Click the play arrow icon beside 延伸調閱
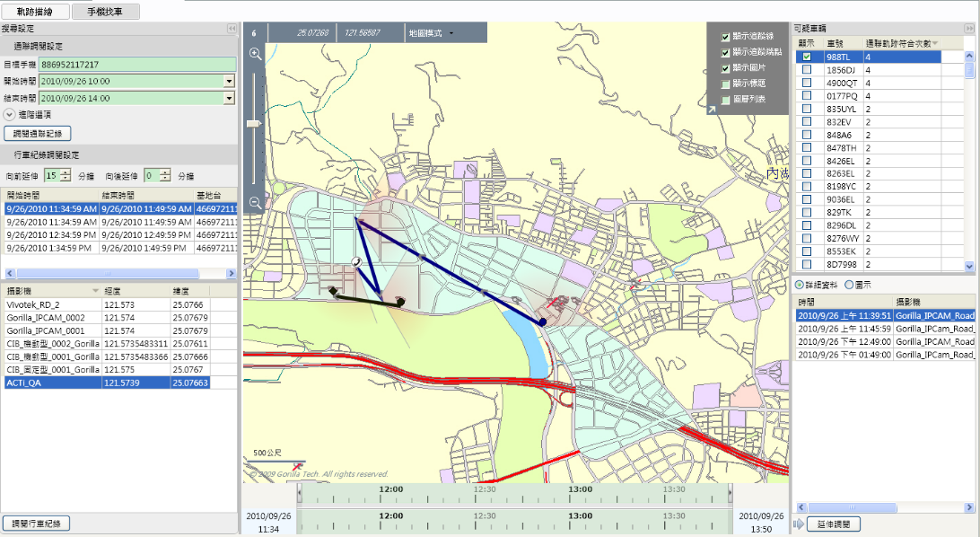This screenshot has width=980, height=537. point(797,524)
